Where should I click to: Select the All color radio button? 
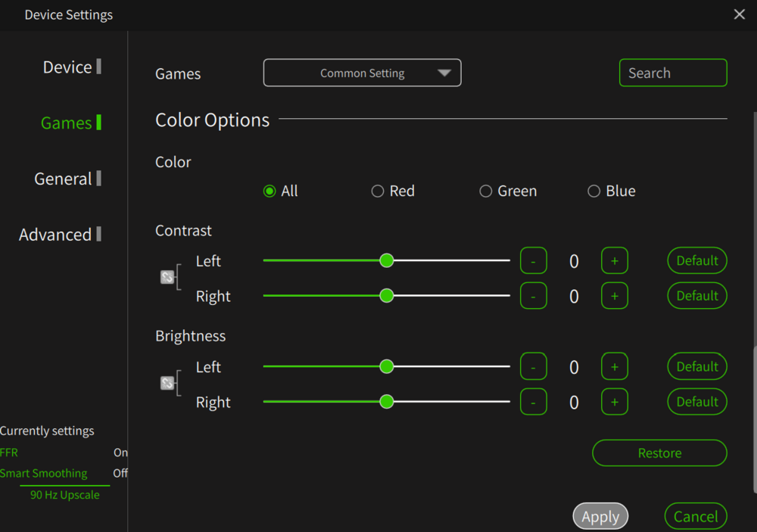(269, 191)
